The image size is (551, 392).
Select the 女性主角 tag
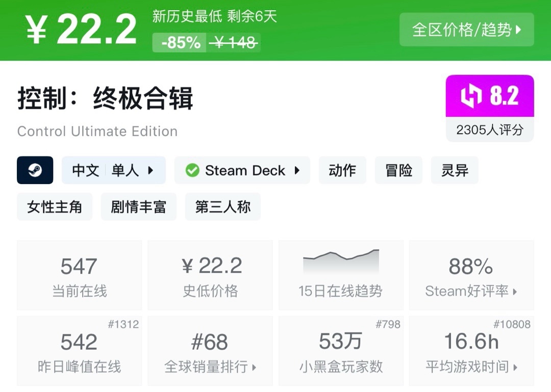[55, 206]
